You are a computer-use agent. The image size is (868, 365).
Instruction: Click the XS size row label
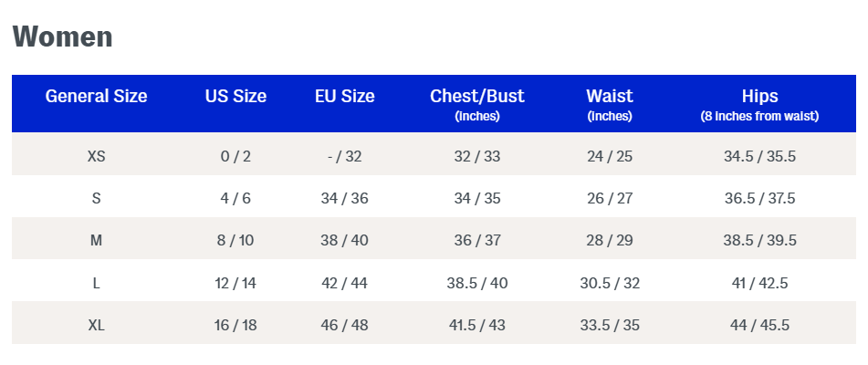tap(96, 156)
